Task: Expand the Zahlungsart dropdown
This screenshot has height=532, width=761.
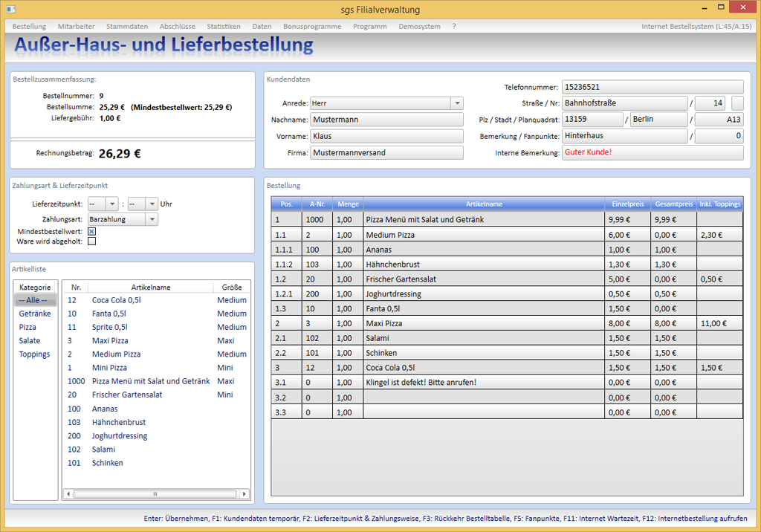Action: tap(152, 219)
